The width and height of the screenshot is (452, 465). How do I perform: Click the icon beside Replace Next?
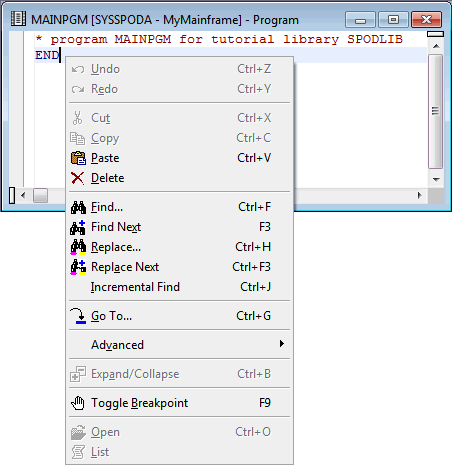click(78, 267)
